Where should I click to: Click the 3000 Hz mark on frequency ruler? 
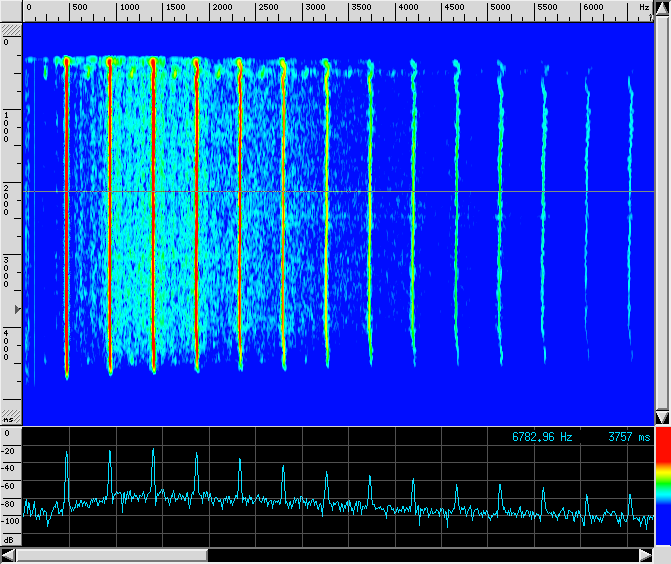pos(315,7)
